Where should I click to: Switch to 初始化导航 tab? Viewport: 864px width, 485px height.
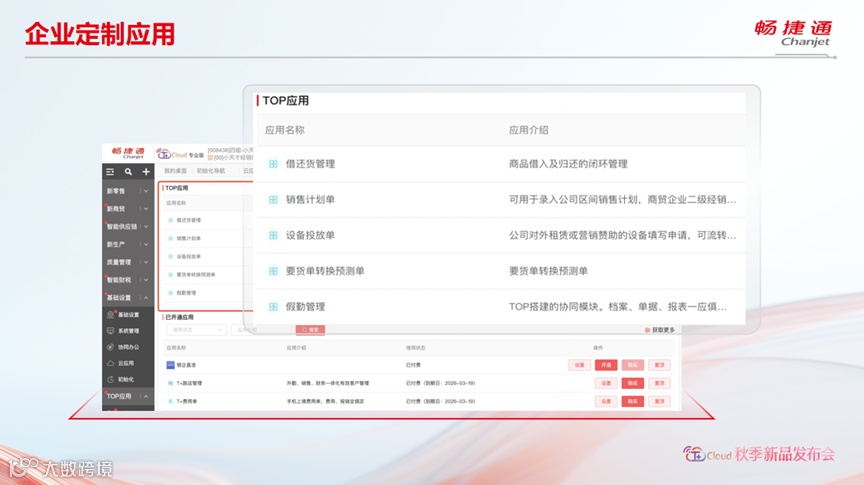(211, 171)
